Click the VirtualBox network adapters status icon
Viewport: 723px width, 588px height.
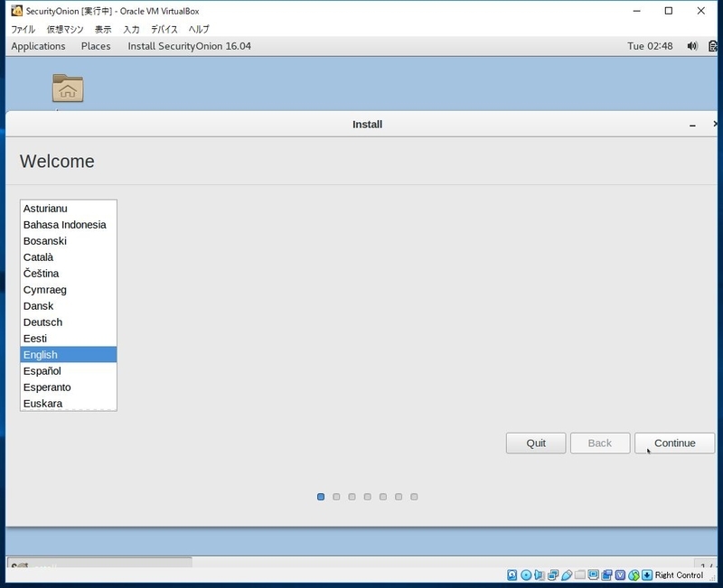(x=553, y=574)
